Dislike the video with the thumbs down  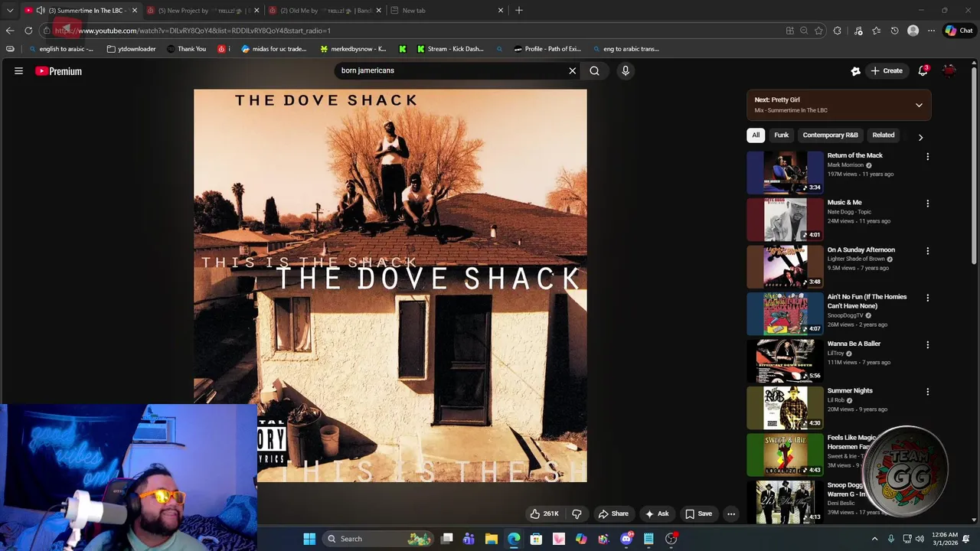pyautogui.click(x=577, y=514)
